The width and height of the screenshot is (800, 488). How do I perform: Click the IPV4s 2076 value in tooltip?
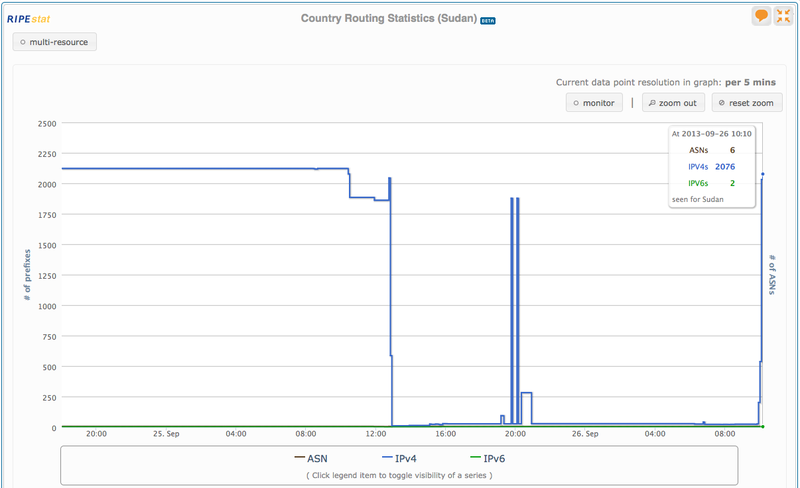(x=725, y=166)
